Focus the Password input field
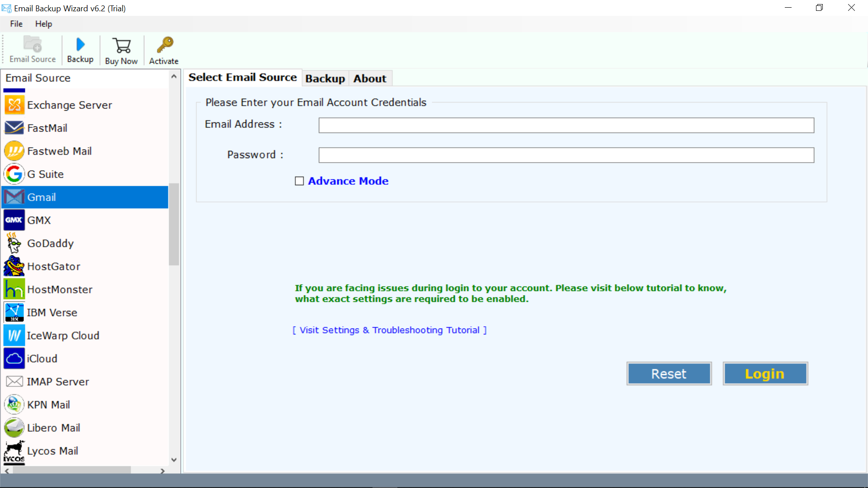The width and height of the screenshot is (868, 488). pyautogui.click(x=566, y=155)
